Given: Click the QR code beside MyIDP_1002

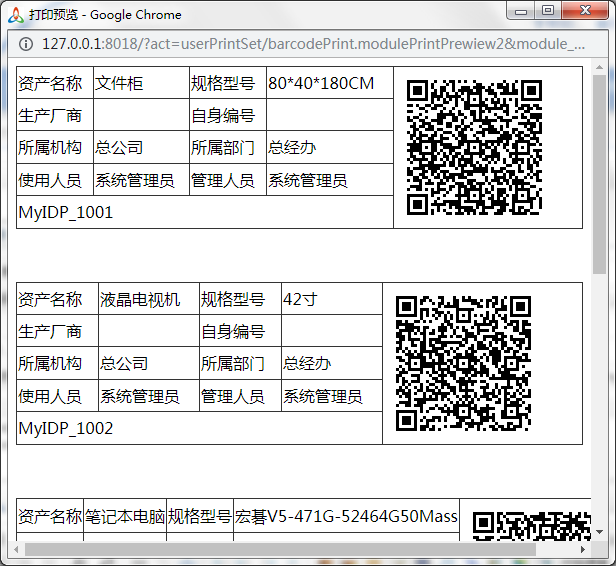Looking at the screenshot, I should click(463, 363).
